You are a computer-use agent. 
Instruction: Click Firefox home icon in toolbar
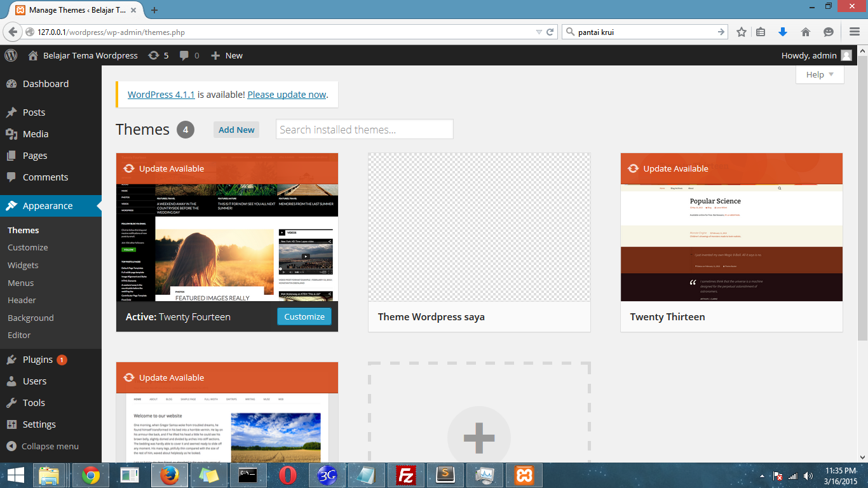tap(806, 32)
